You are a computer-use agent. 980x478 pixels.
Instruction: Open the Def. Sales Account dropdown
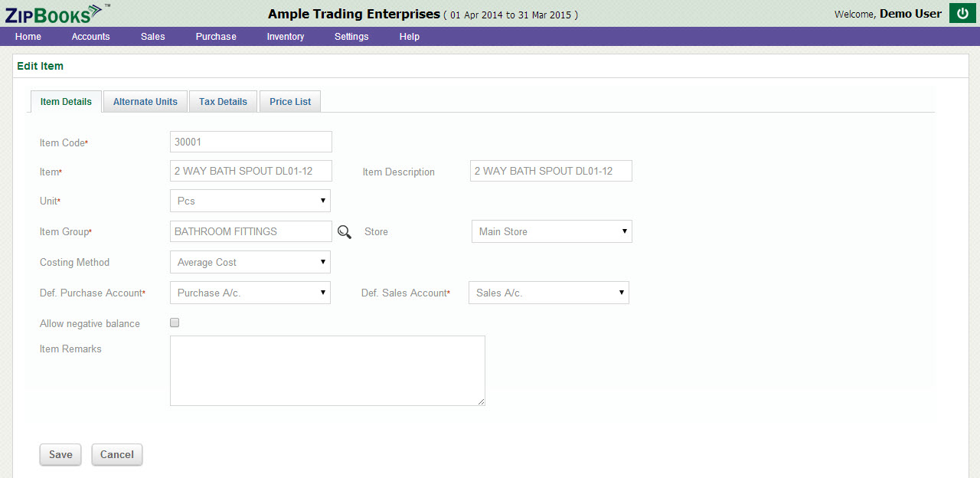point(548,293)
